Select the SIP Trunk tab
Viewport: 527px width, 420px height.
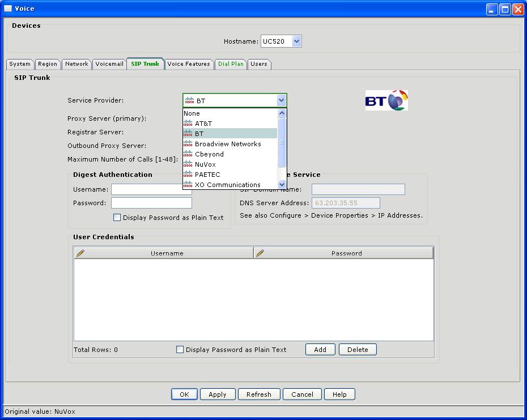(145, 63)
